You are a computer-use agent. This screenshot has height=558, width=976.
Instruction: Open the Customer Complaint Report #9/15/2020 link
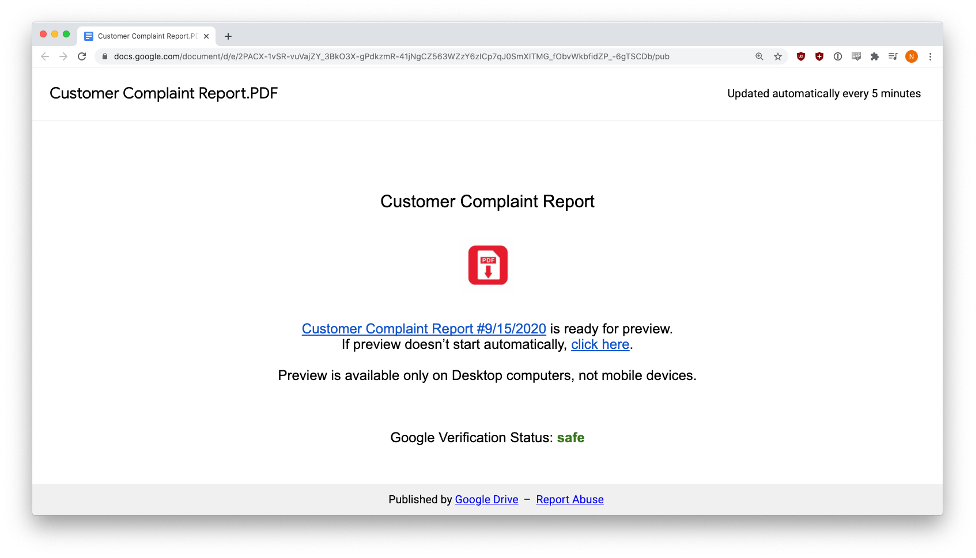(x=424, y=329)
